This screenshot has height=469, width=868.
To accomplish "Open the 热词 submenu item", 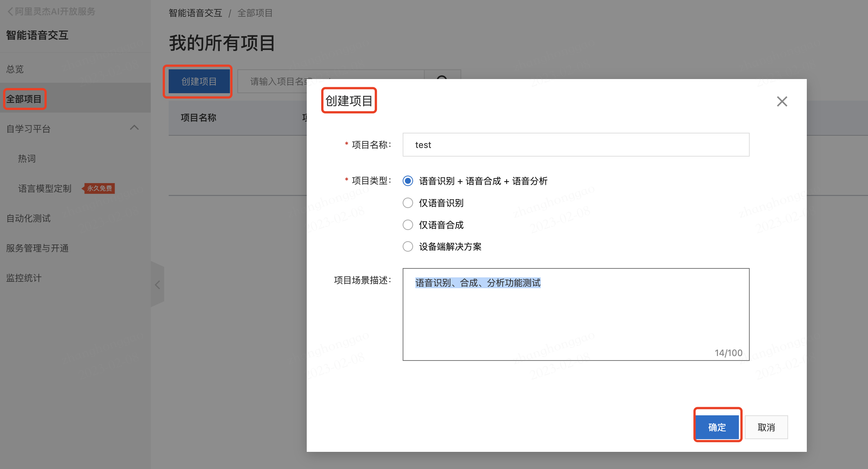I will [27, 159].
